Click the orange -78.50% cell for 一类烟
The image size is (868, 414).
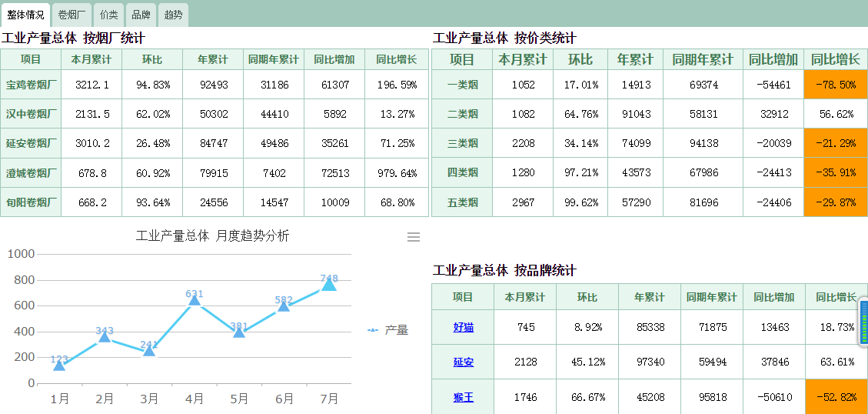coord(836,85)
